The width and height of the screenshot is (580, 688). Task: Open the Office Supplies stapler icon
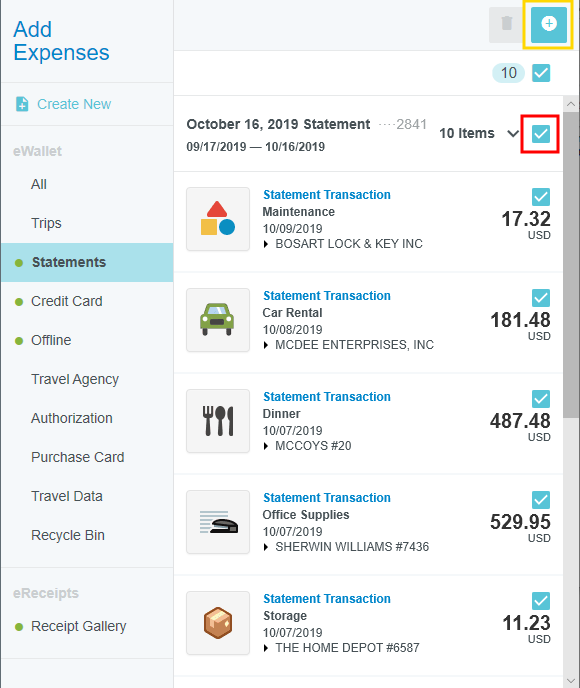(x=218, y=522)
